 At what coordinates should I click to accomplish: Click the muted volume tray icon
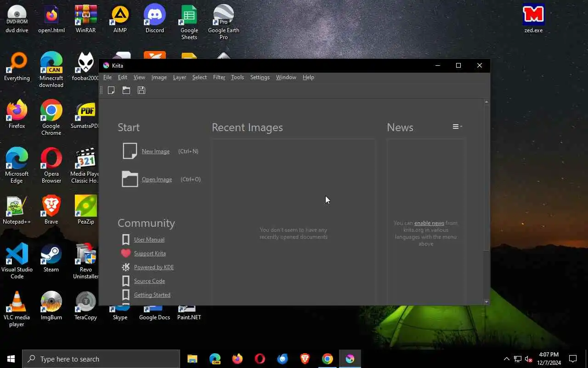(x=528, y=359)
